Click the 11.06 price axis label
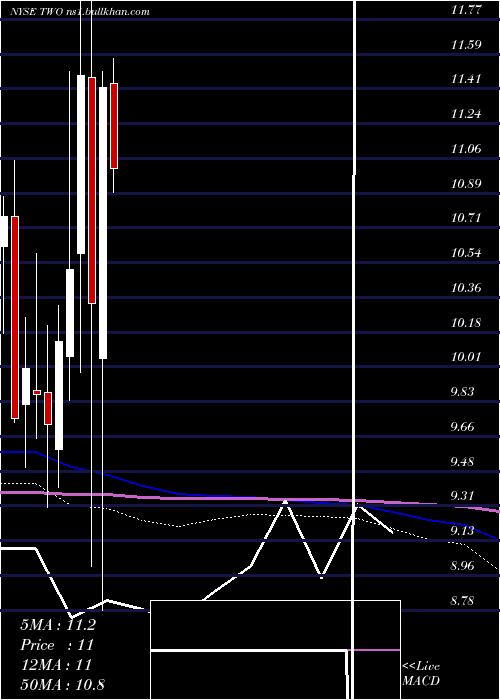 467,149
